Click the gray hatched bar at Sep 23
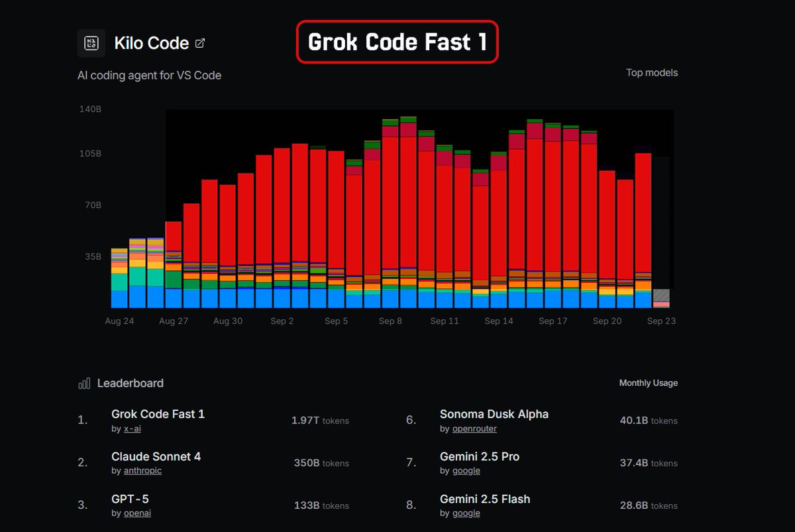795x532 pixels. click(661, 295)
